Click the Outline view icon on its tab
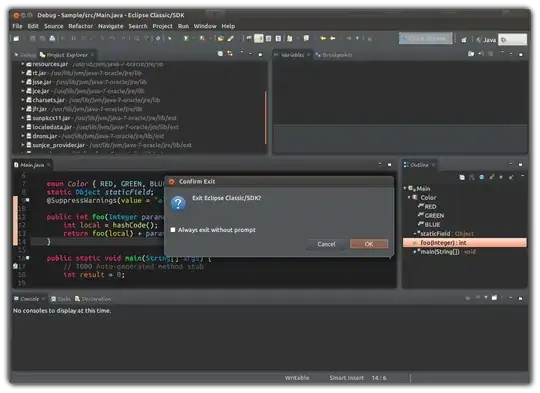 click(406, 165)
